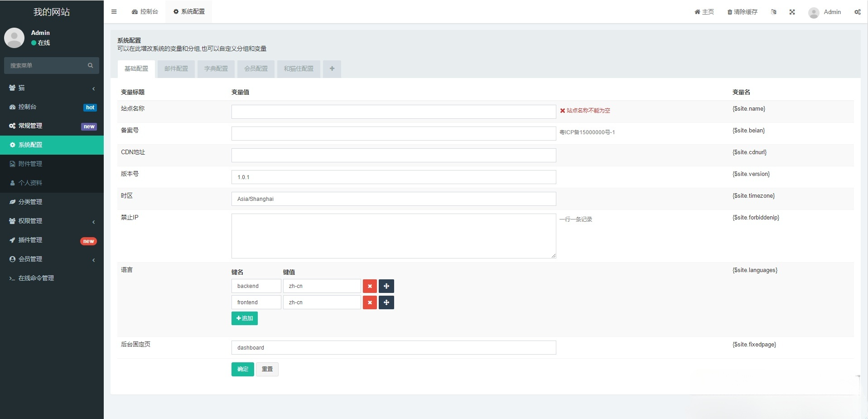This screenshot has height=419, width=868.
Task: Delete the frontend language row
Action: [x=370, y=302]
